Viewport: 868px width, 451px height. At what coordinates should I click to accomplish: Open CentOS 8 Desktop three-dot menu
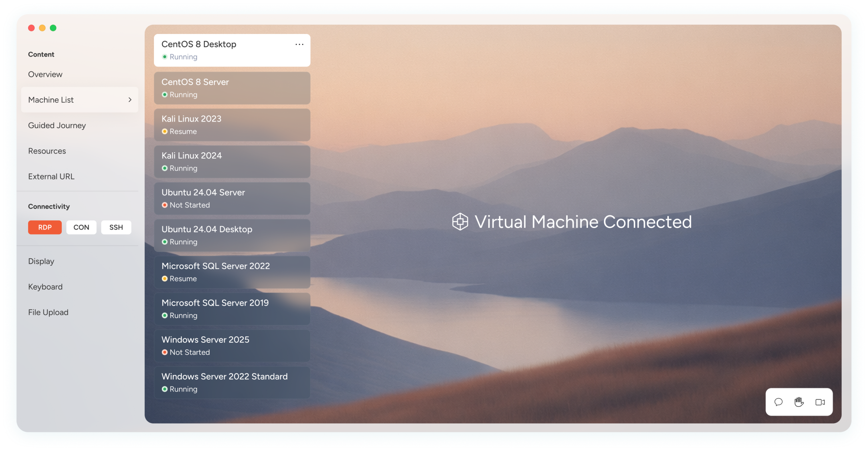pos(299,44)
